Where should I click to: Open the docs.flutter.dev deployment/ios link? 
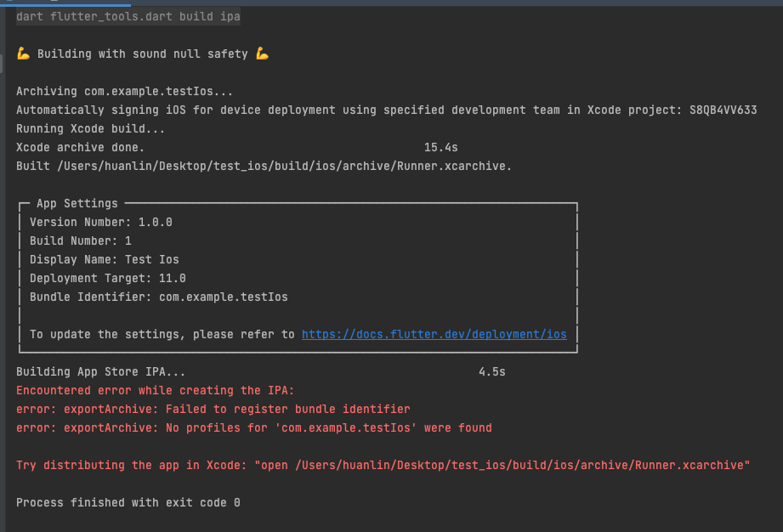pyautogui.click(x=434, y=334)
